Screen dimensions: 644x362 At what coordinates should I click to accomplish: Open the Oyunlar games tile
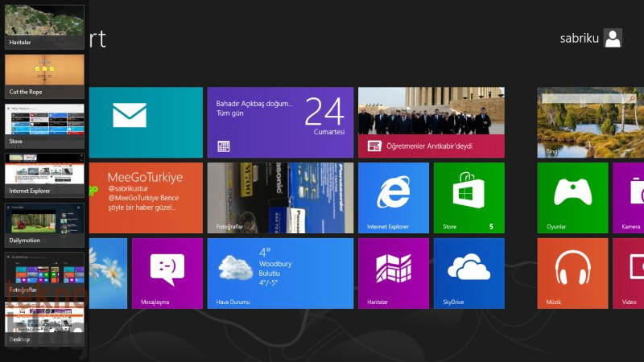(x=572, y=198)
